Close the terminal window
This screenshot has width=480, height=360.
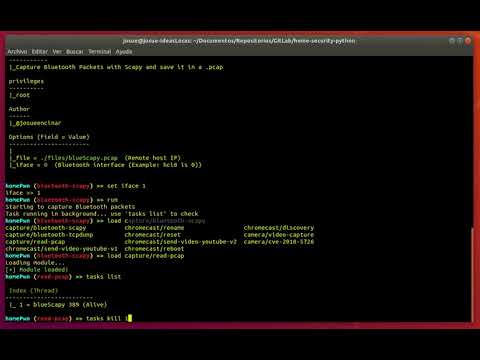pyautogui.click(x=468, y=41)
